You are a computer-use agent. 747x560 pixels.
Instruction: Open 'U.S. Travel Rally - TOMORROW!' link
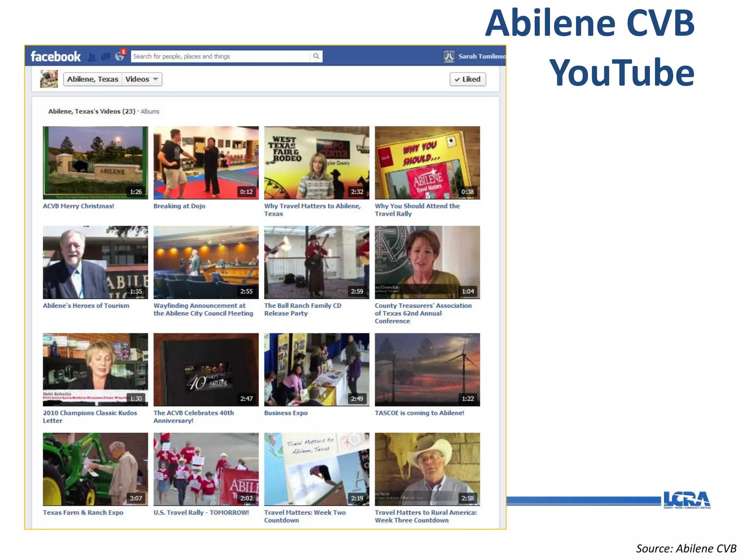[x=201, y=513]
